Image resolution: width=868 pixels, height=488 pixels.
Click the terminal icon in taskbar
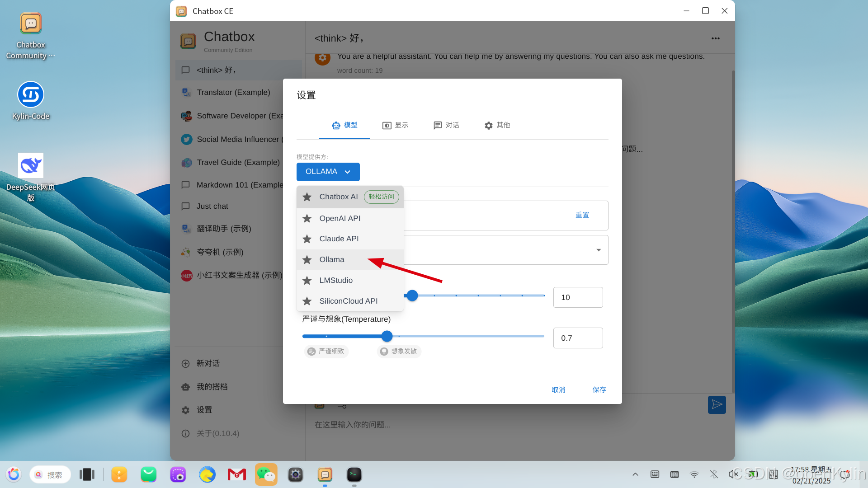tap(354, 474)
